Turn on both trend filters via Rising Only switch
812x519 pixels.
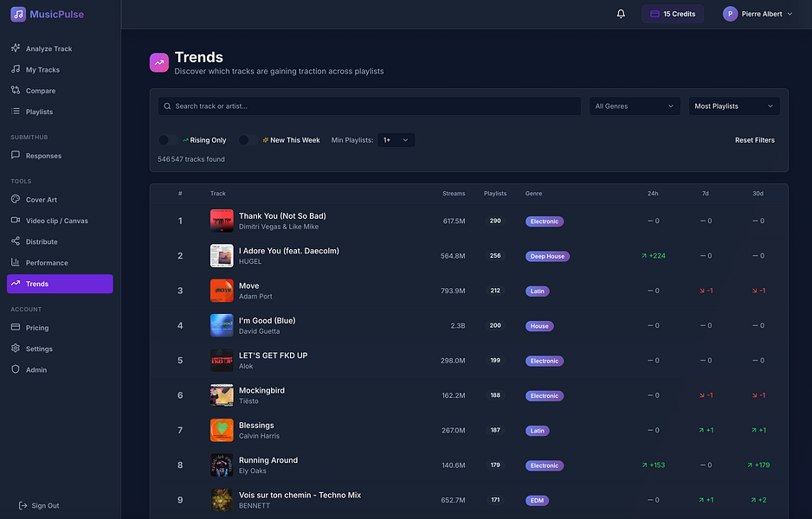coord(164,139)
